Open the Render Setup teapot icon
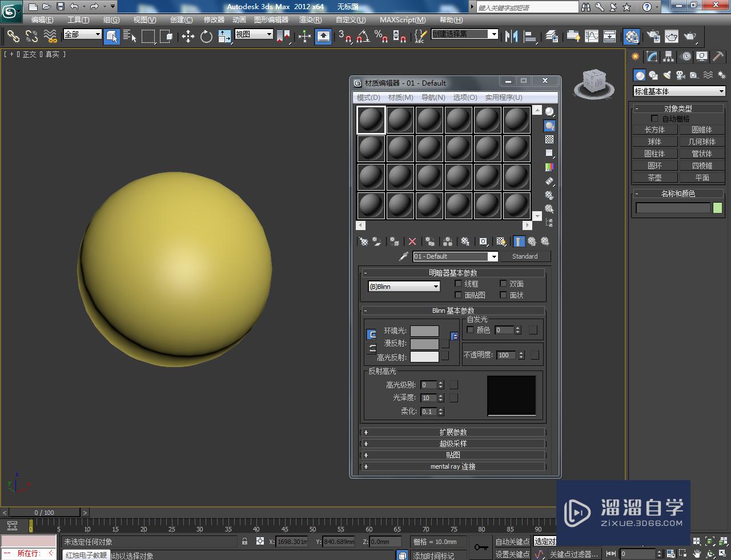731x560 pixels. point(653,37)
